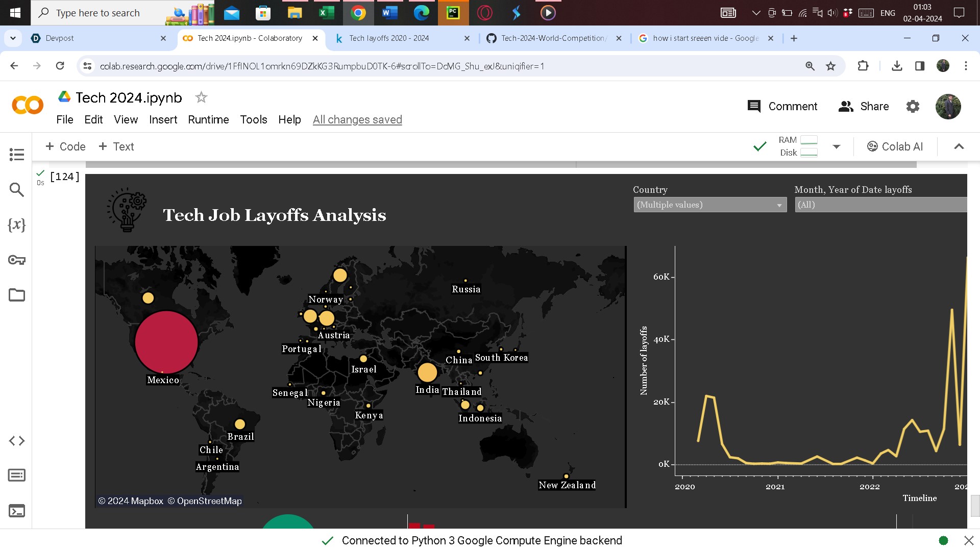This screenshot has height=551, width=980.
Task: Collapse the header with the chevron arrow
Action: coord(959,146)
